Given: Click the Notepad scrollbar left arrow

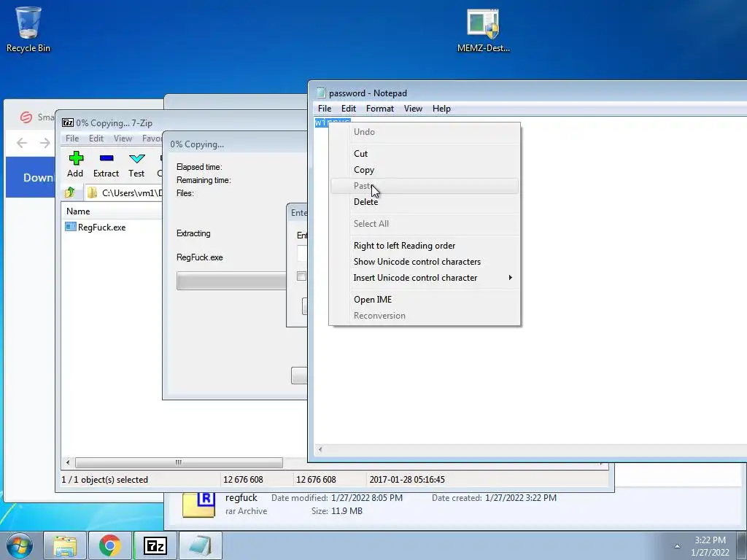Looking at the screenshot, I should coord(320,449).
